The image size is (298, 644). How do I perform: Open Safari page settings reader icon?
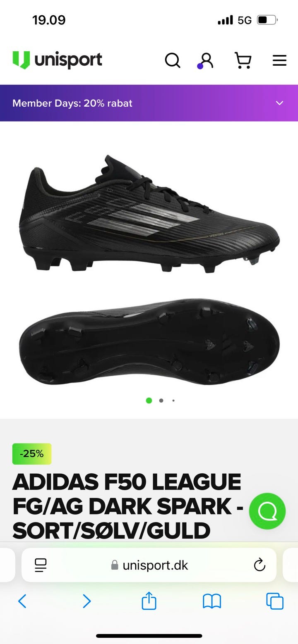(41, 565)
